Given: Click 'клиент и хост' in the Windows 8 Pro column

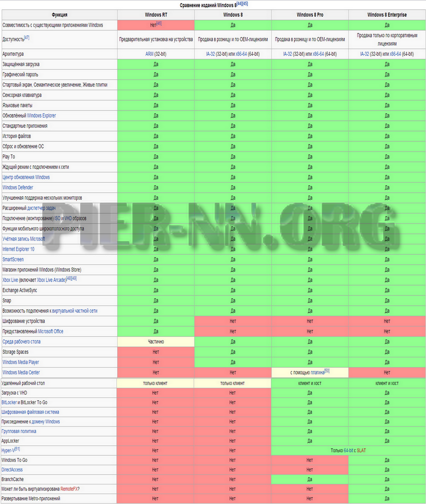Looking at the screenshot, I should point(310,383).
